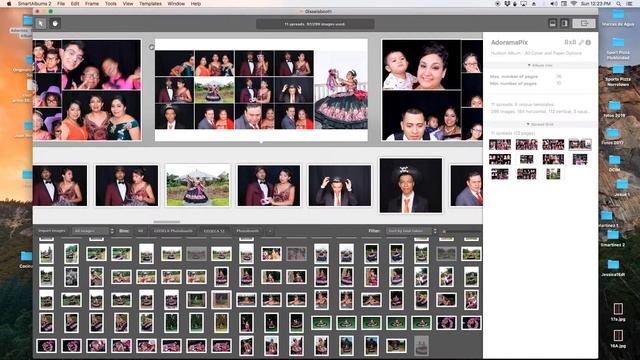The image size is (640, 360).
Task: Open the Help menu
Action: coord(196,4)
